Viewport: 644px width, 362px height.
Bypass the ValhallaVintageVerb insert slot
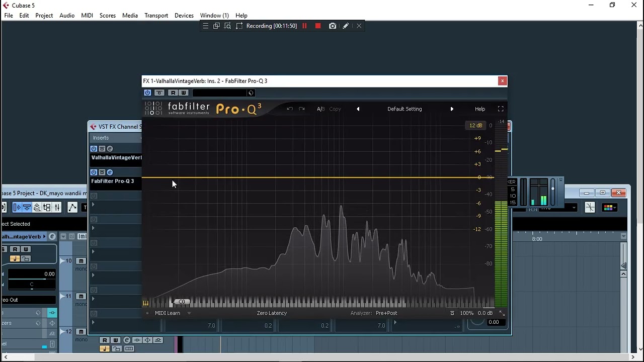click(x=102, y=149)
